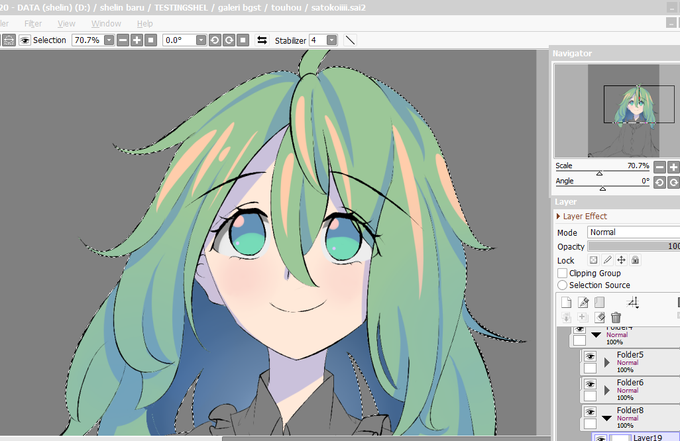
Task: Rotate view clockwise in the toolbar
Action: tap(229, 40)
